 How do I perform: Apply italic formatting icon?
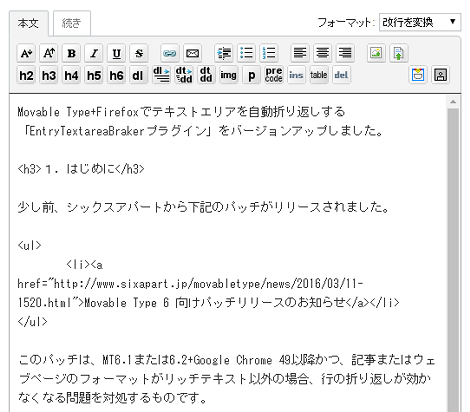click(94, 53)
